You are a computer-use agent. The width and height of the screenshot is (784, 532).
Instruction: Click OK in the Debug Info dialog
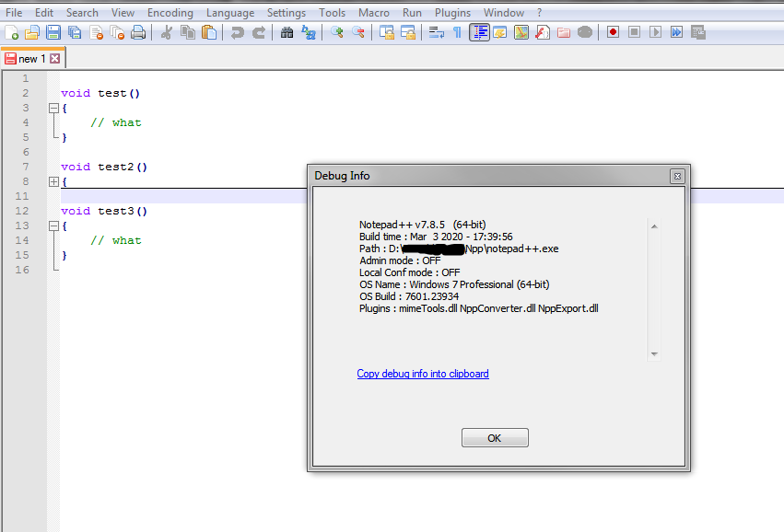click(x=495, y=438)
